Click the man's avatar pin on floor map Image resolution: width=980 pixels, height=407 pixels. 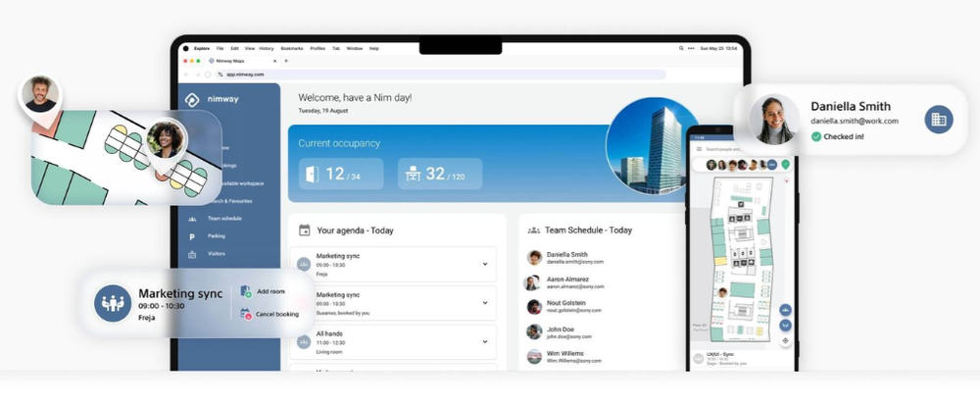click(40, 97)
